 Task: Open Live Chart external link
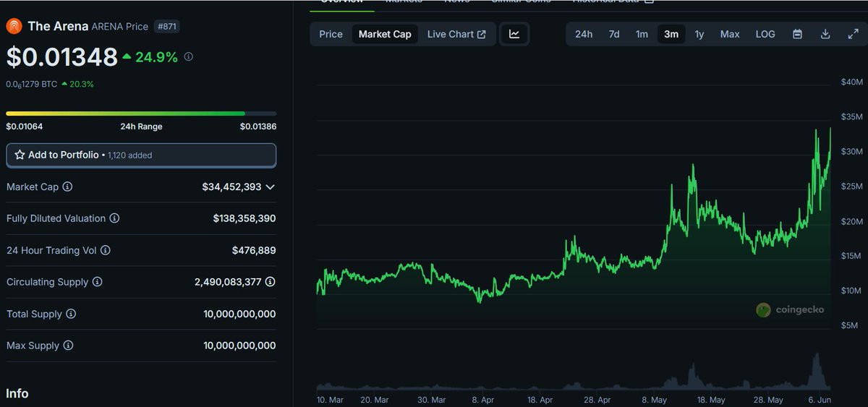[456, 34]
